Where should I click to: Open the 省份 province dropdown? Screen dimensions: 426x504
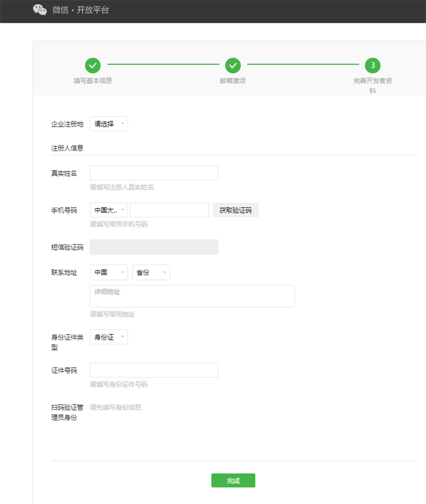pos(151,272)
